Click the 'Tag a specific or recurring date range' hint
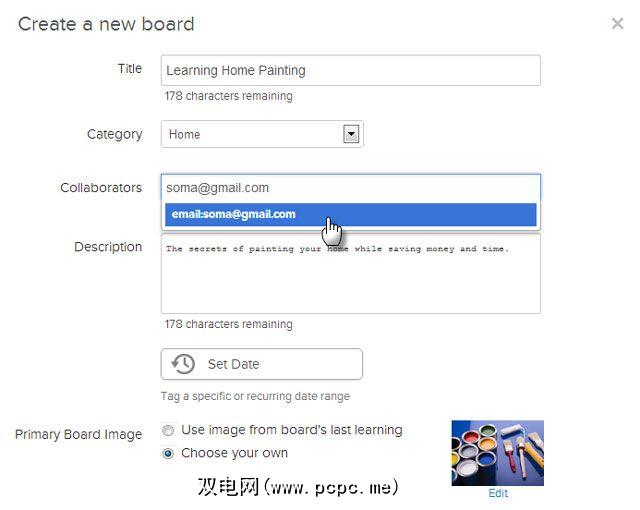This screenshot has width=640, height=510. pos(255,396)
